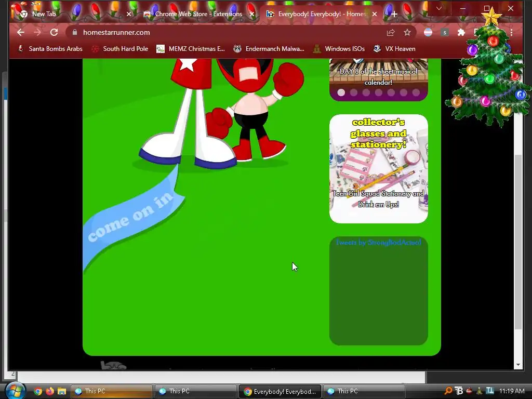
Task: Go back using the browser back arrow
Action: point(21,32)
